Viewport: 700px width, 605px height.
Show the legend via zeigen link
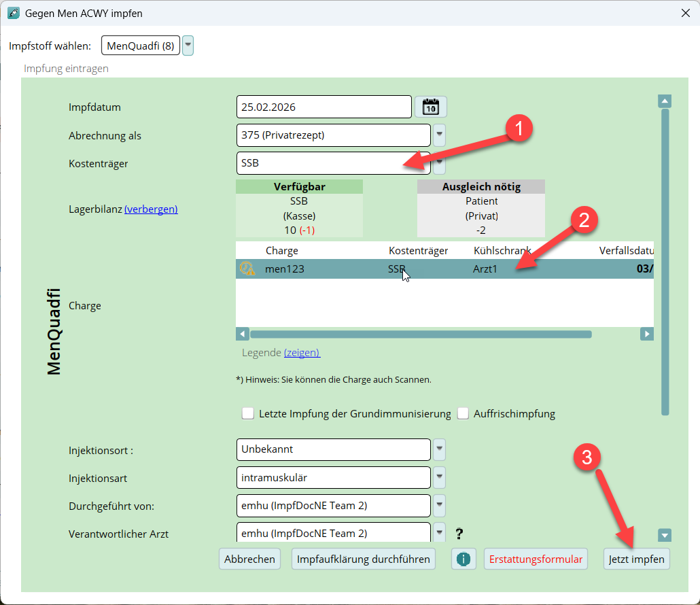pyautogui.click(x=302, y=353)
